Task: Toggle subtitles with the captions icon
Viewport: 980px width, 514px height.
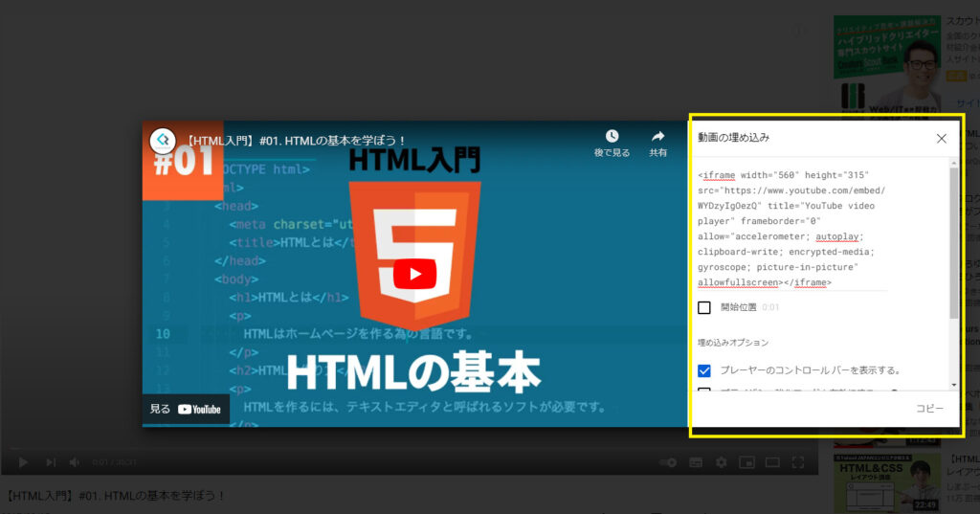Action: tap(696, 462)
